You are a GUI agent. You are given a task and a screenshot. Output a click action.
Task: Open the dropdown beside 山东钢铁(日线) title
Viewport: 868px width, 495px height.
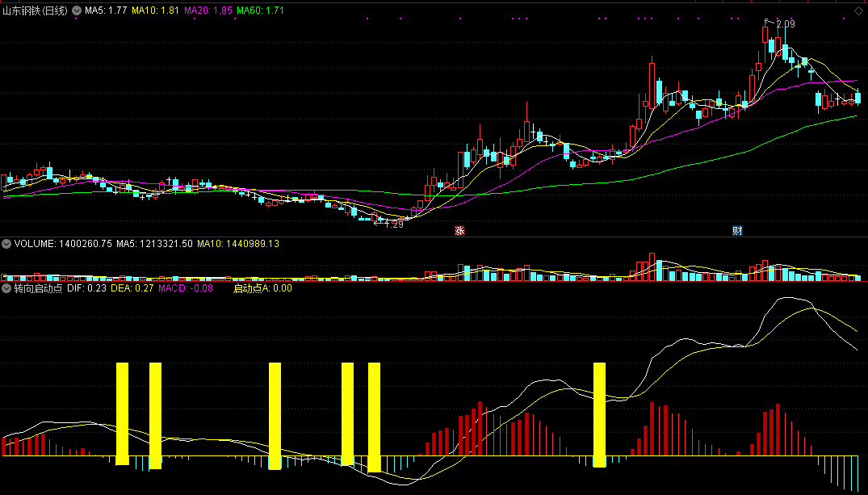[x=77, y=10]
